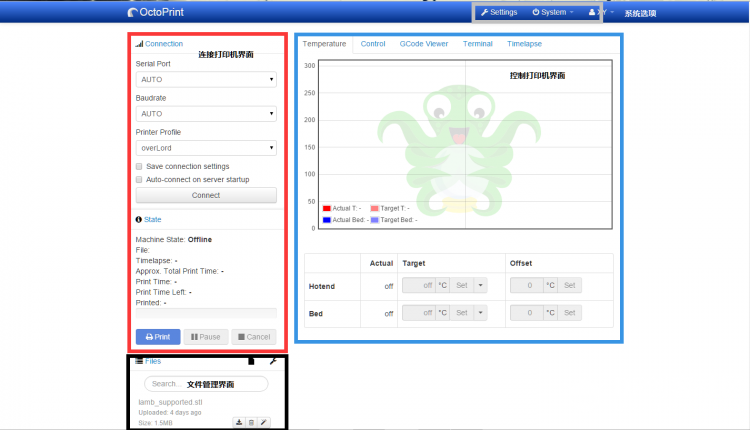Open Hotend target preset dropdown arrow
Image resolution: width=750 pixels, height=430 pixels.
pyautogui.click(x=480, y=286)
